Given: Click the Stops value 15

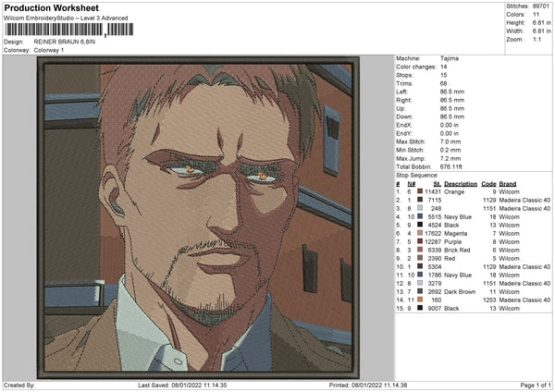Looking at the screenshot, I should point(443,75).
